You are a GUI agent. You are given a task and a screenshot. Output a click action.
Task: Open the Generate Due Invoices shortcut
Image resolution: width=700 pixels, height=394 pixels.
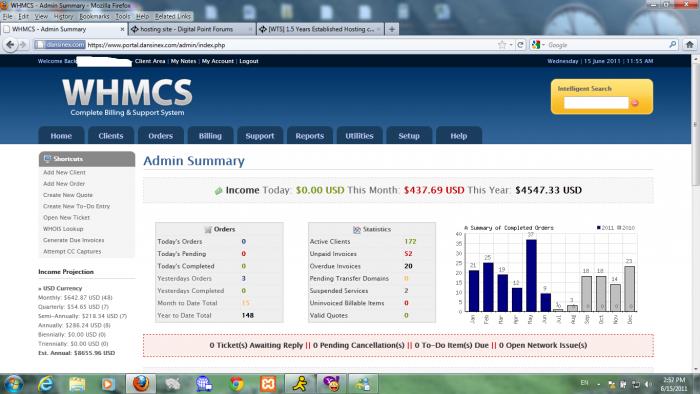(74, 240)
